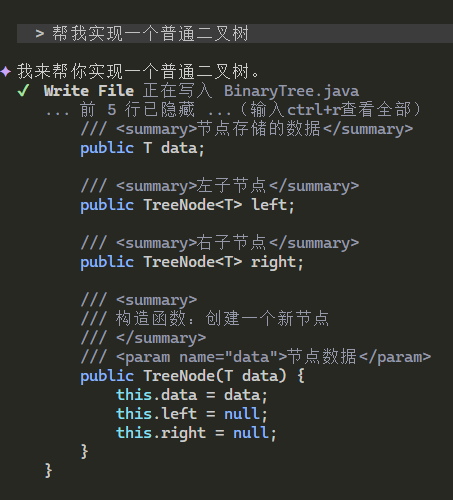Click the user prompt input line
The image size is (453, 500).
[235, 33]
